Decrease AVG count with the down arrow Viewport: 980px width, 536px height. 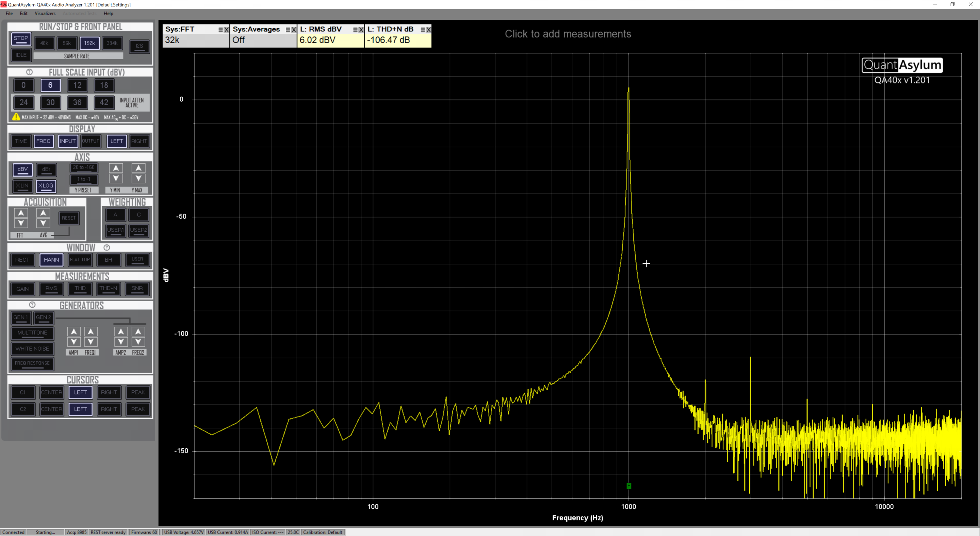(x=43, y=223)
